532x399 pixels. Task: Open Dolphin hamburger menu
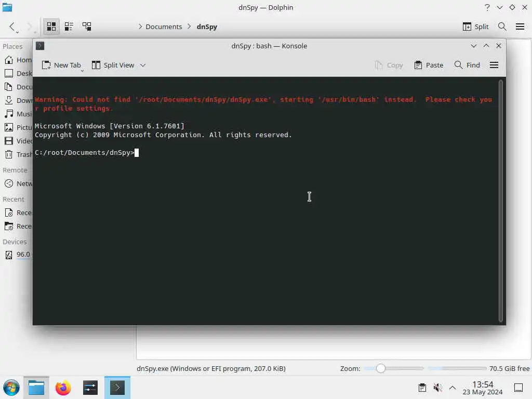point(520,26)
